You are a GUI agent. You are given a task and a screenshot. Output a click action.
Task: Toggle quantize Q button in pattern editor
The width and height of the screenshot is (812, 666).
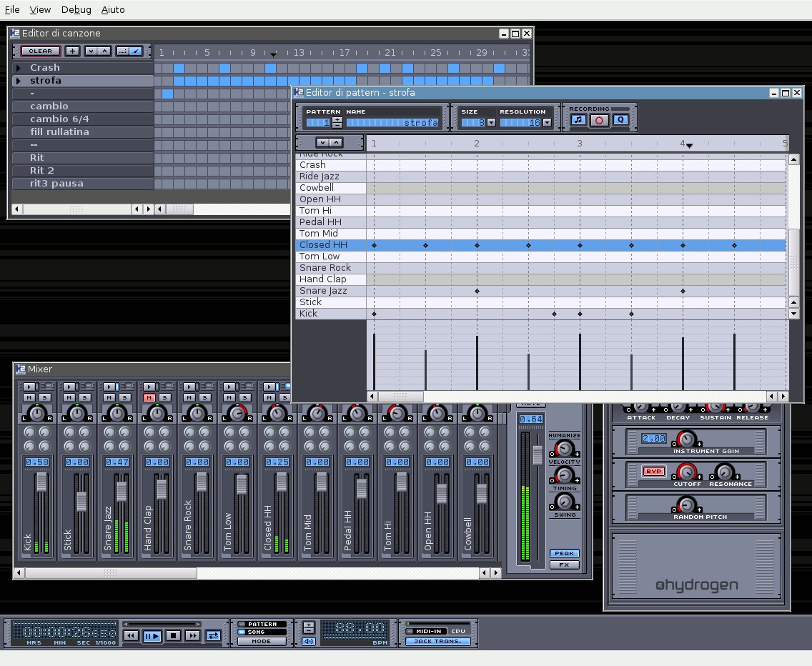pyautogui.click(x=620, y=120)
